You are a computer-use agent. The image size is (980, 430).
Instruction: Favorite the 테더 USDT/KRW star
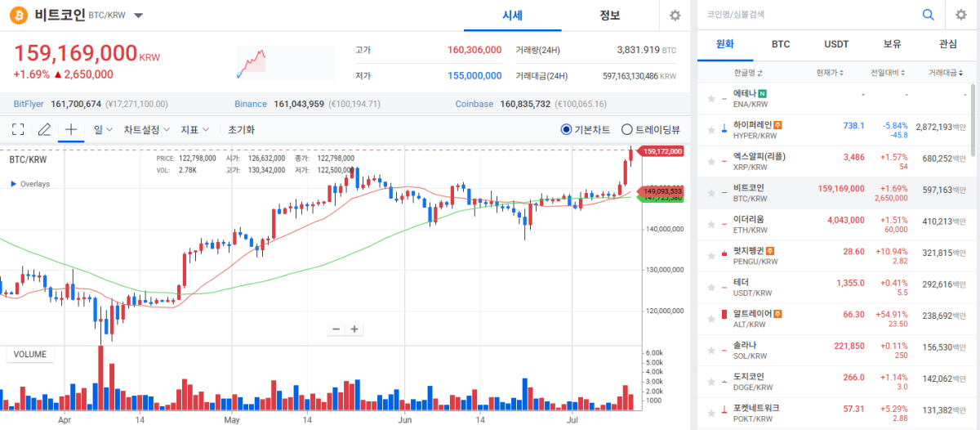[711, 288]
